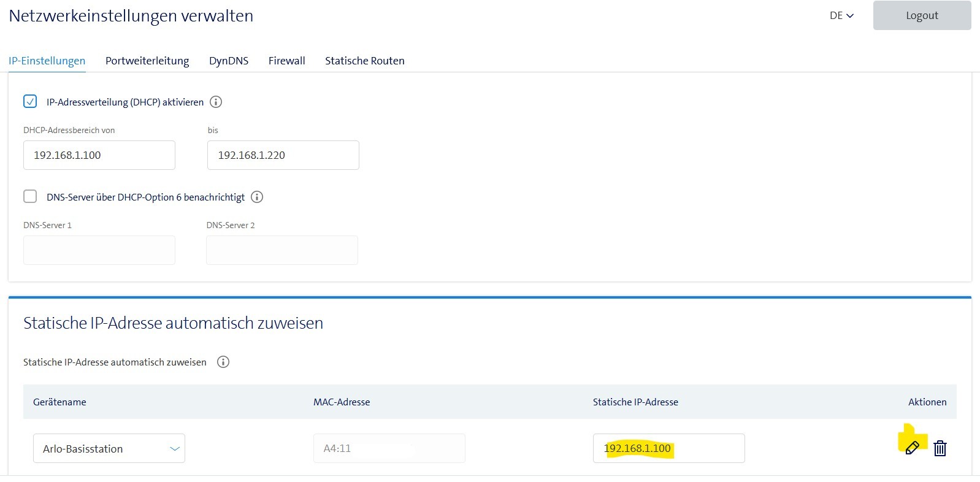Show info for Statische IP-Adresse automatisch zuweisen
The width and height of the screenshot is (980, 482).
pyautogui.click(x=223, y=362)
